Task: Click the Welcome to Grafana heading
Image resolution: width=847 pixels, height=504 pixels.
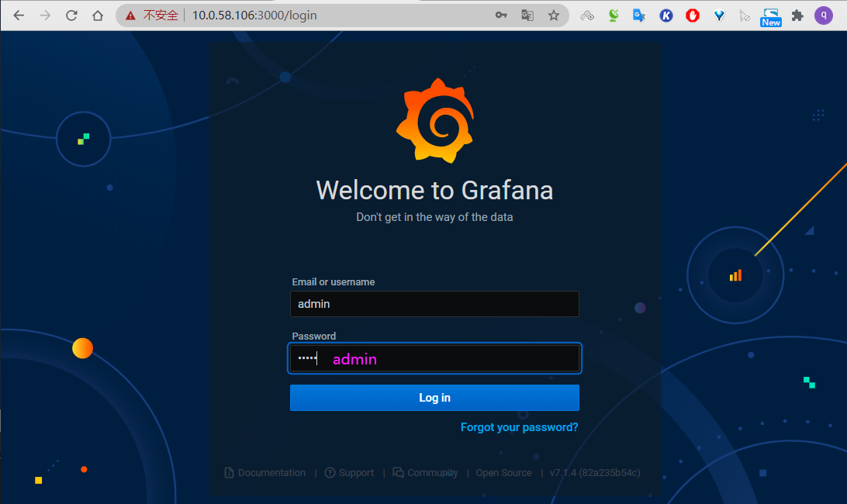Action: (x=434, y=190)
